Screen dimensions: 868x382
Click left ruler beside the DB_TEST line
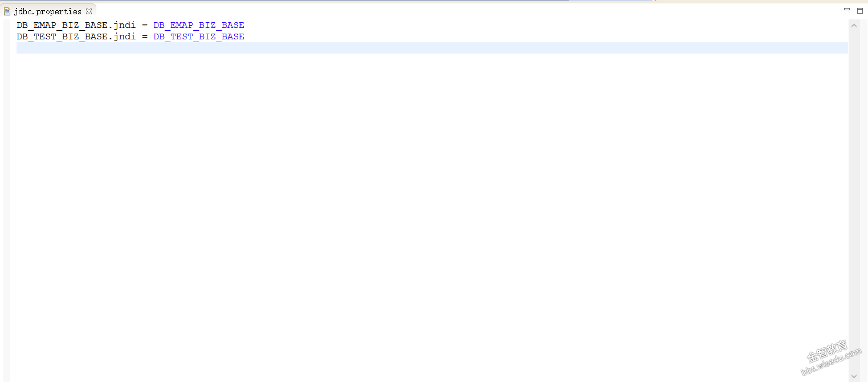pos(7,36)
